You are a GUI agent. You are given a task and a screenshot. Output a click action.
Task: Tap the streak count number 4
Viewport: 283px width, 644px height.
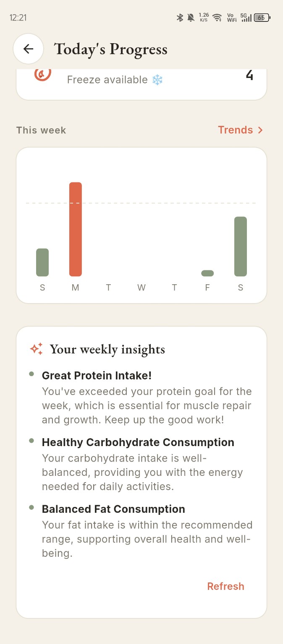tap(249, 75)
